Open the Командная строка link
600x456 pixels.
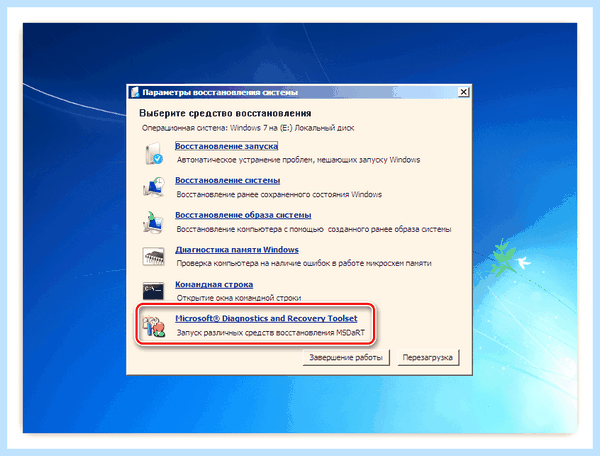(x=214, y=285)
